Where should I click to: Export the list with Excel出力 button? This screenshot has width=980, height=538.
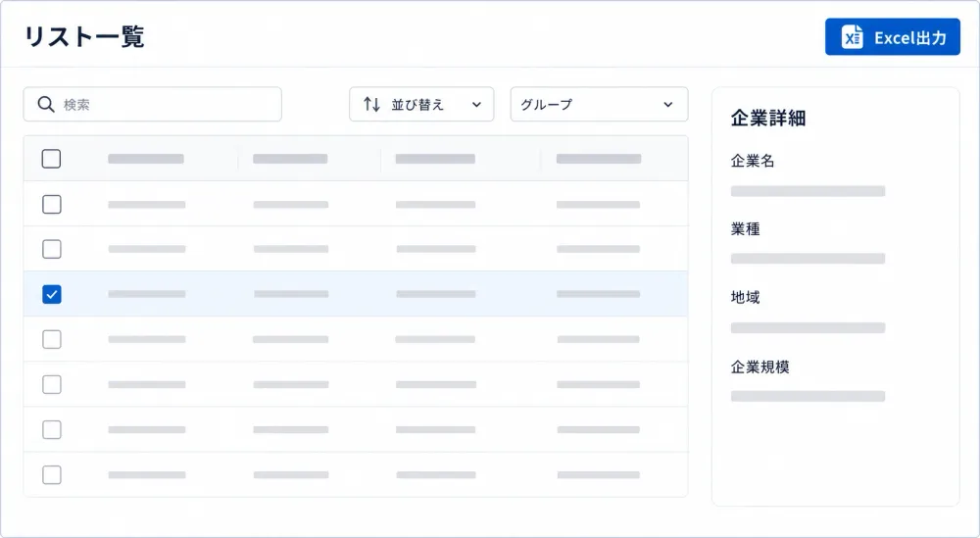[893, 37]
